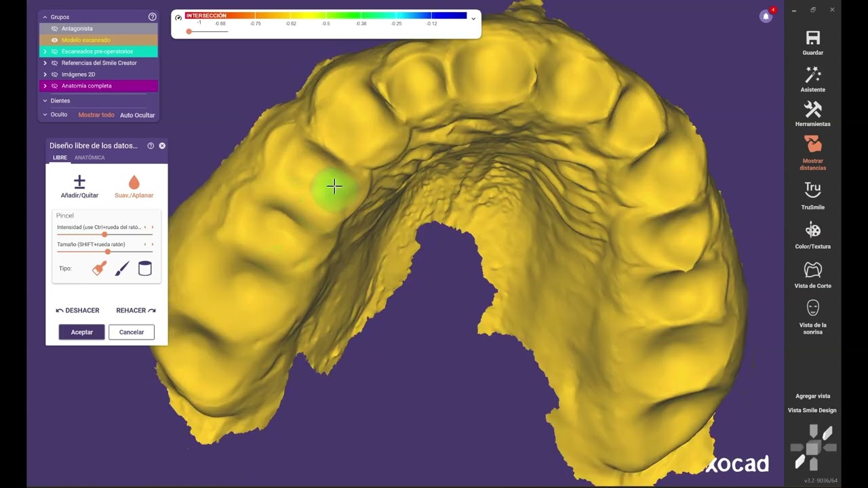868x488 pixels.
Task: Expand Referencias del Smile Creator tree
Action: (45, 63)
